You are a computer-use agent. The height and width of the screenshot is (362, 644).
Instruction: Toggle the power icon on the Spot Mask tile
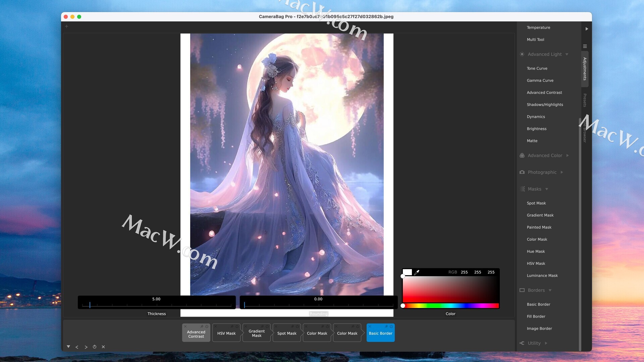[x=297, y=326]
